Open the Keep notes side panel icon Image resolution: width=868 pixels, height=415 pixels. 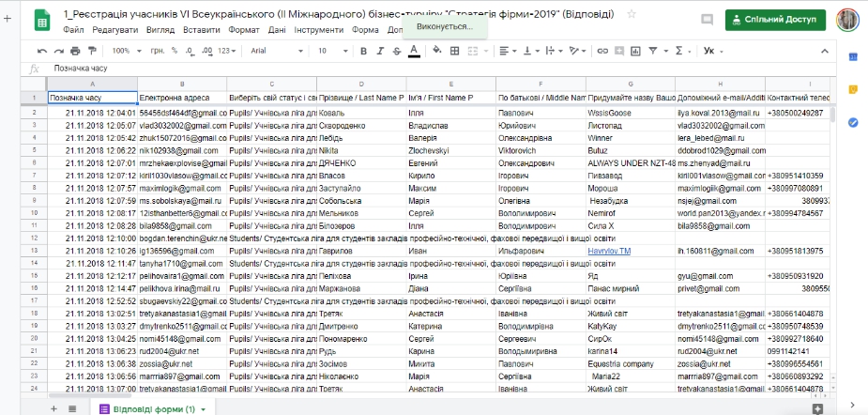pos(853,89)
